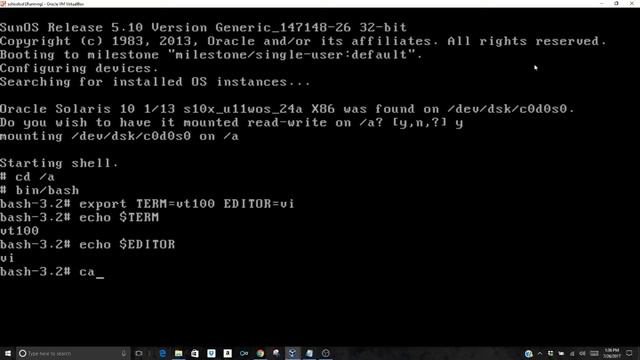Image resolution: width=640 pixels, height=360 pixels.
Task: Show hidden system tray icons chevron
Action: [540, 353]
